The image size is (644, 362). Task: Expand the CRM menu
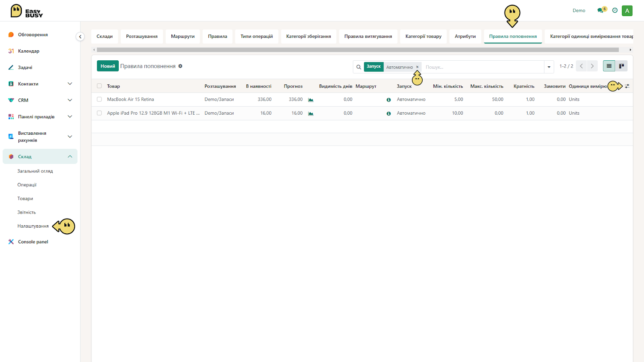pos(70,100)
